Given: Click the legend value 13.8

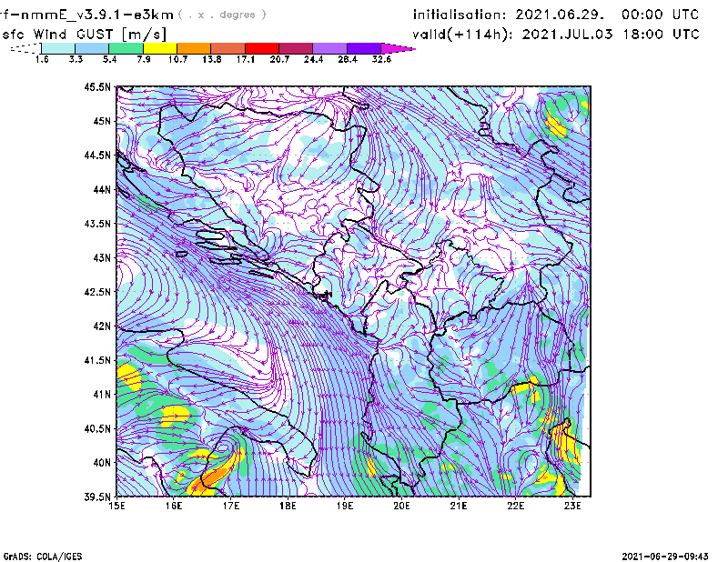Looking at the screenshot, I should (212, 59).
